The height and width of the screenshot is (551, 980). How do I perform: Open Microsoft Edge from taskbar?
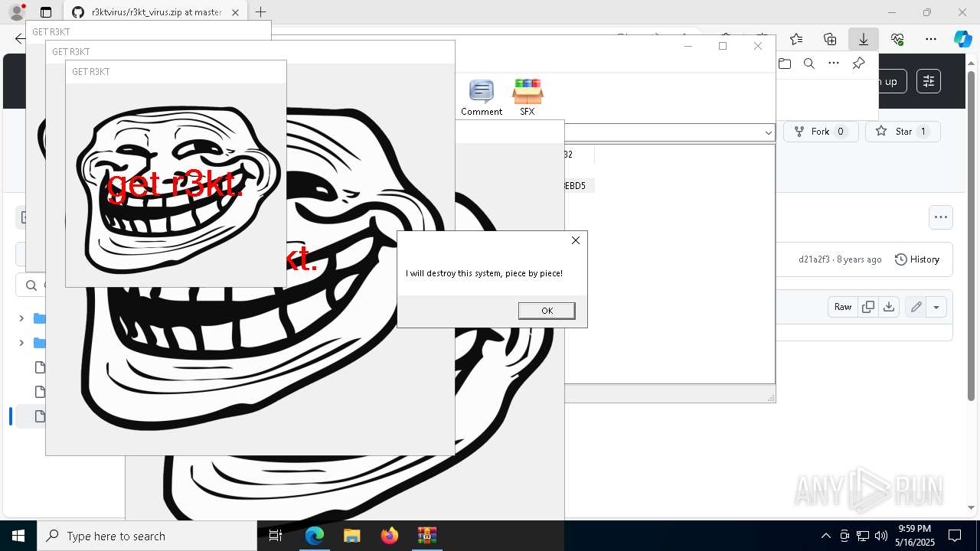(x=315, y=536)
